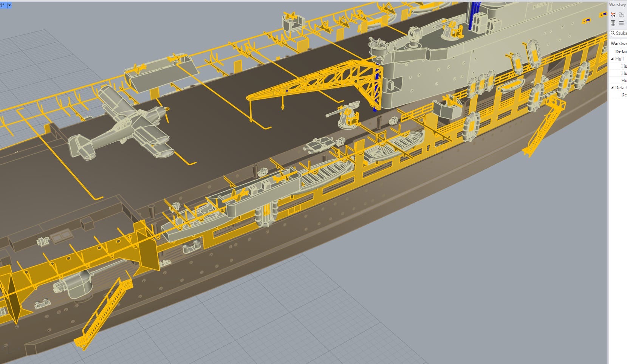
Task: Click the Warstwa column header
Action: [618, 43]
